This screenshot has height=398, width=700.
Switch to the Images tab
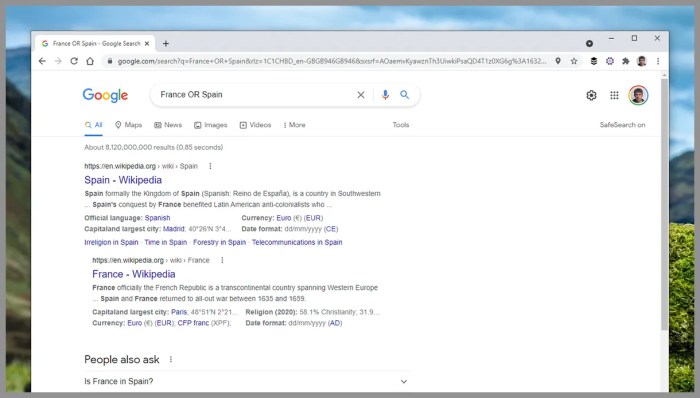tap(211, 125)
